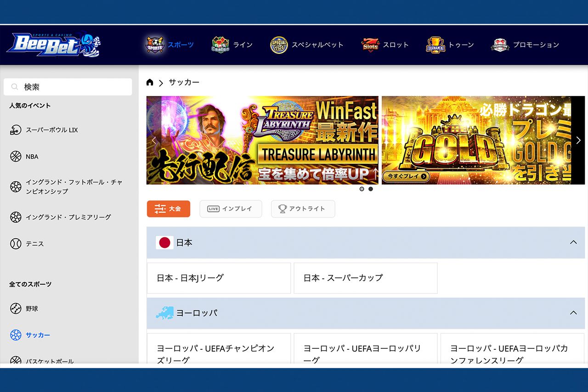Viewport: 588px width, 392px height.
Task: Collapse the 日本 country section
Action: (572, 242)
